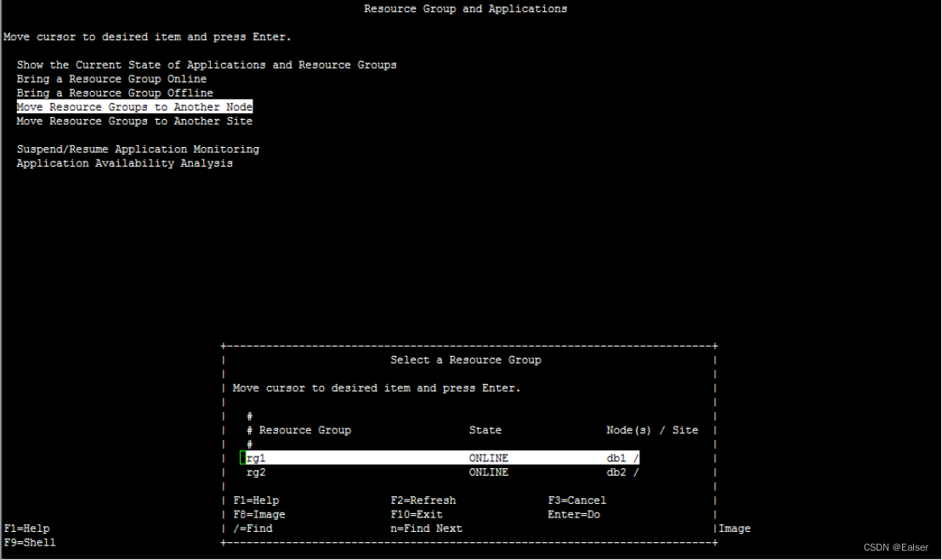Click the dialog's 'Move cursor to desired item' instruction

377,388
